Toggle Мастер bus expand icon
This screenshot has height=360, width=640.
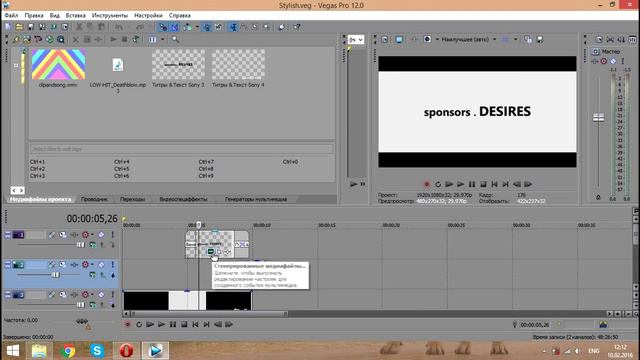point(596,51)
